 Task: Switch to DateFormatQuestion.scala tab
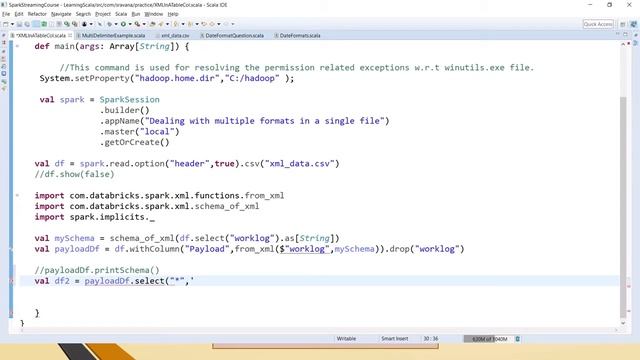pyautogui.click(x=234, y=36)
